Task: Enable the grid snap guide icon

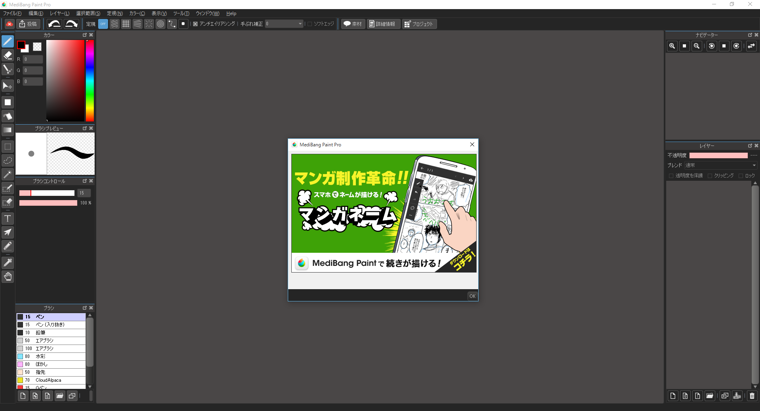Action: click(126, 24)
